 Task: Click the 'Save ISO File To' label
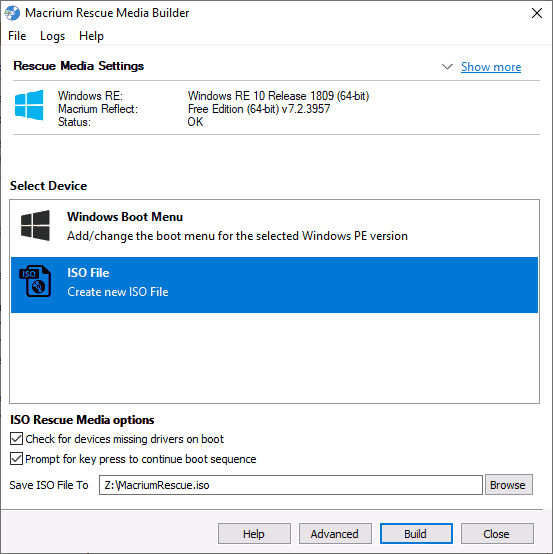coord(49,485)
